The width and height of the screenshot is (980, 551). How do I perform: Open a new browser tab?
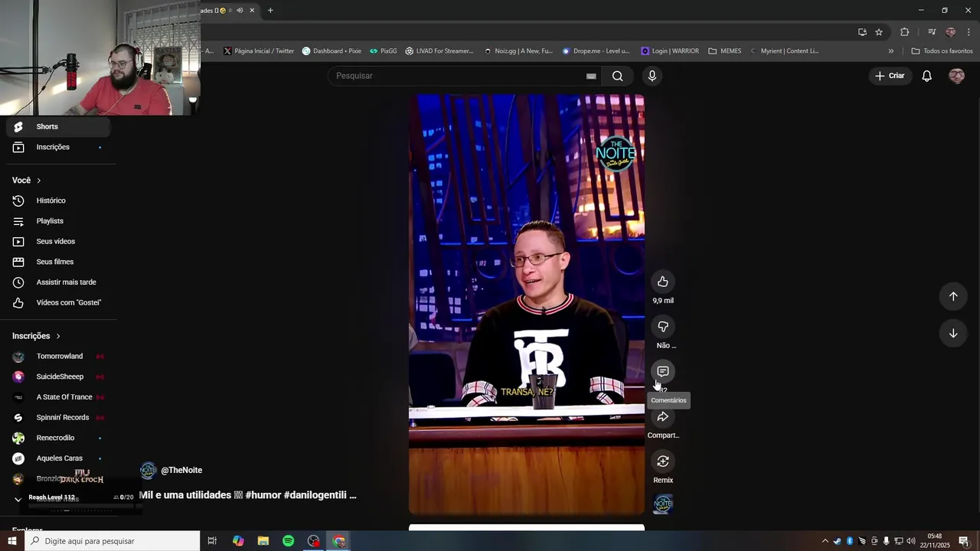[x=269, y=11]
